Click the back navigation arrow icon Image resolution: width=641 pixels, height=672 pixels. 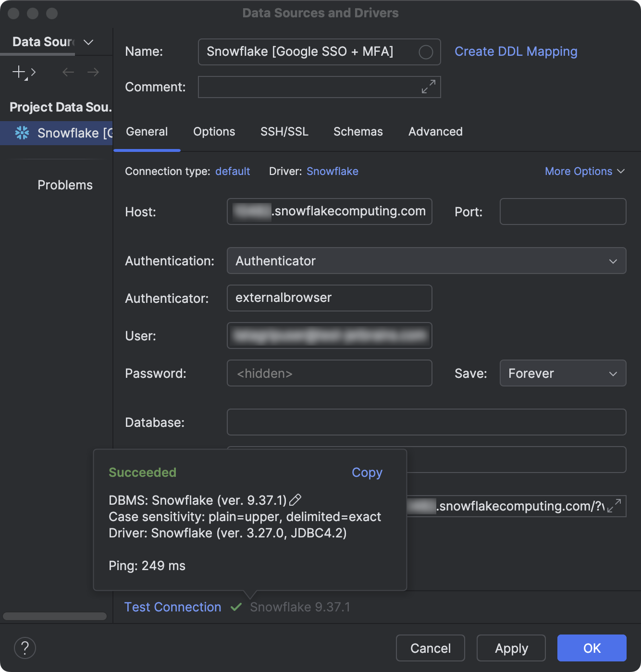68,72
